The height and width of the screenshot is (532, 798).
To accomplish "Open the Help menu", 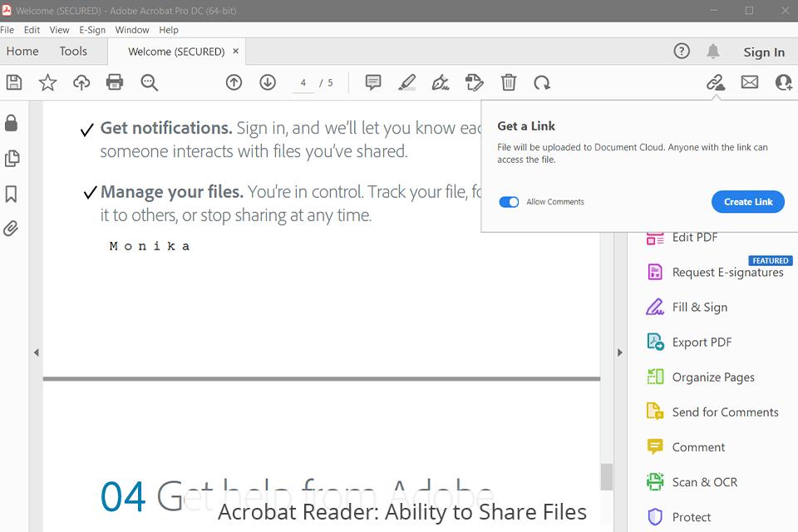I will 169,30.
